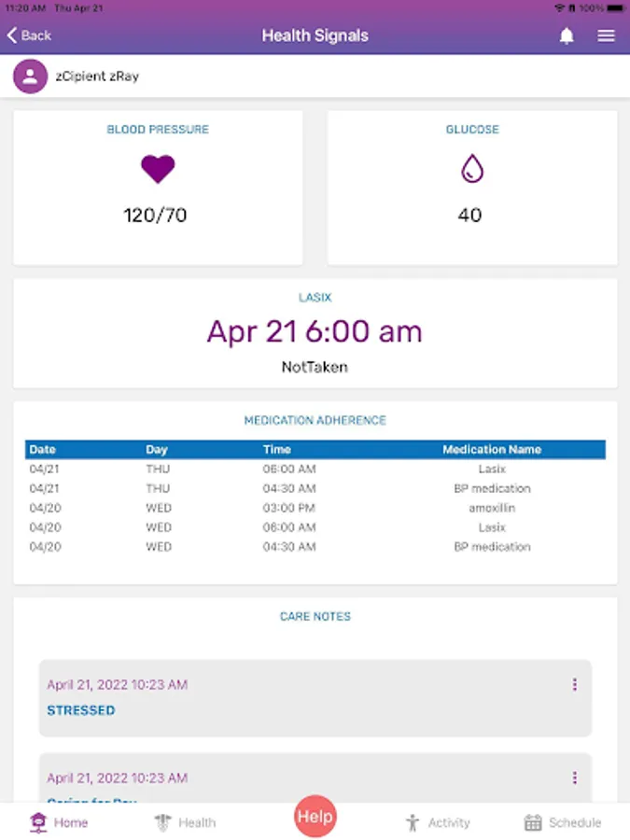Open the Lasix Apr 21 6:00 am card
Screen dimensions: 630x840
[x=315, y=332]
